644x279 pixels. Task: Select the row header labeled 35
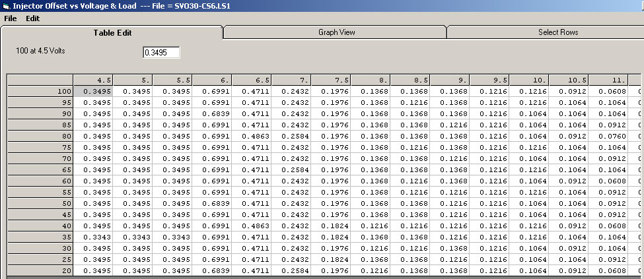pos(40,237)
